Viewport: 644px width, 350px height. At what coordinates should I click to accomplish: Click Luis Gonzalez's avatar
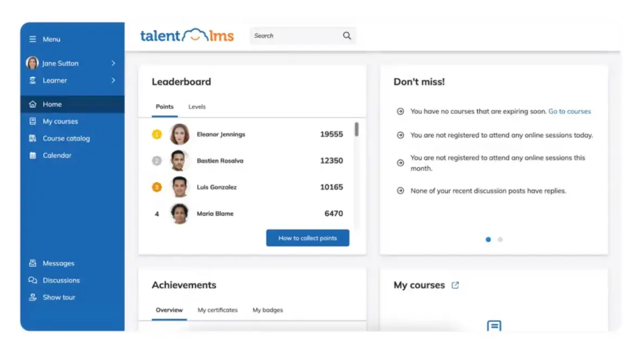click(x=180, y=187)
